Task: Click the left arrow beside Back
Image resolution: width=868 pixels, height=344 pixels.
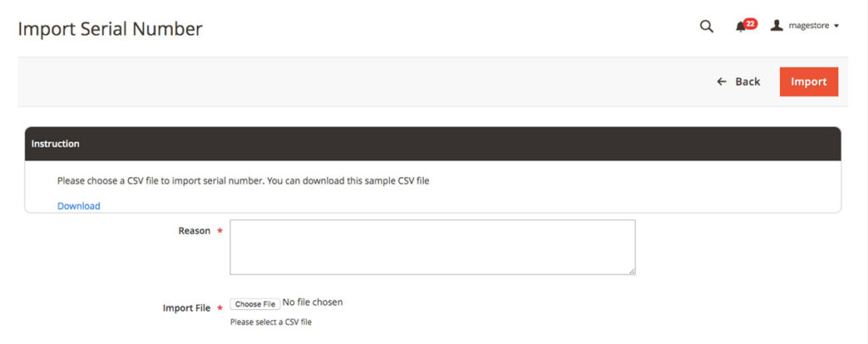Action: (x=722, y=81)
